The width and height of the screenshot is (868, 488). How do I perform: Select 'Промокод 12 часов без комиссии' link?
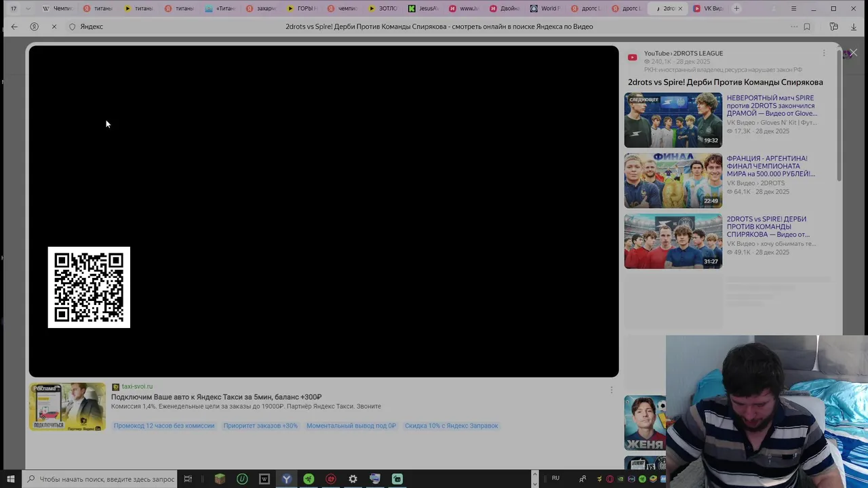click(164, 426)
